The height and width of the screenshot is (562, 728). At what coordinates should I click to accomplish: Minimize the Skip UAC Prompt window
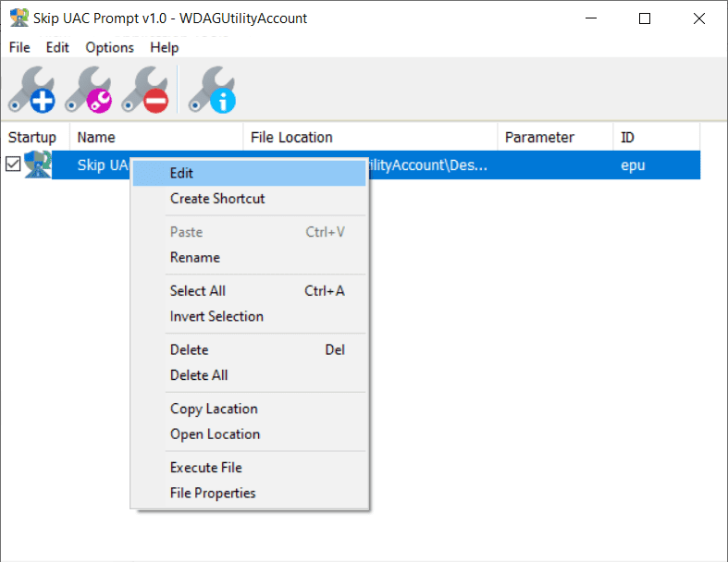[x=591, y=18]
